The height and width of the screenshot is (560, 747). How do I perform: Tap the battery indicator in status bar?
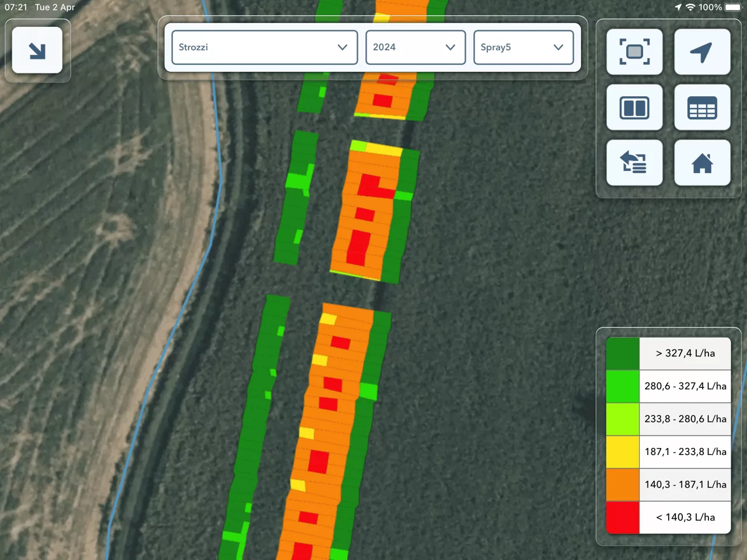pos(732,8)
